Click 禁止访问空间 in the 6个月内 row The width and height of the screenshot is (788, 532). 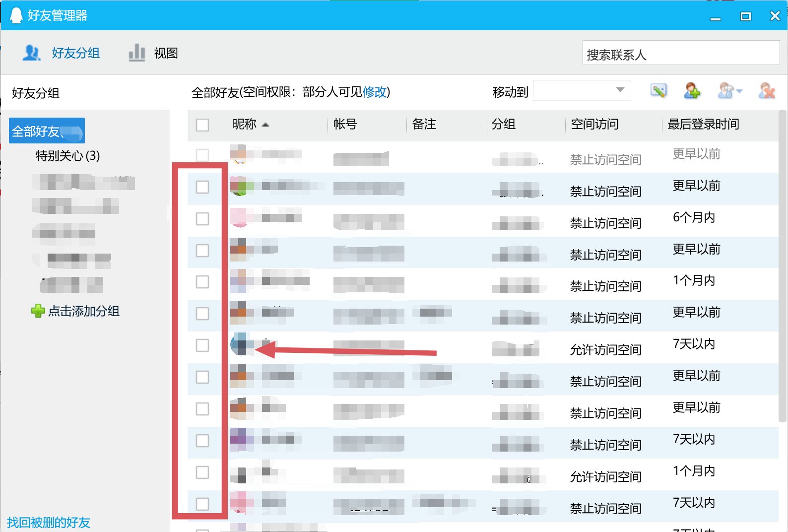point(605,223)
